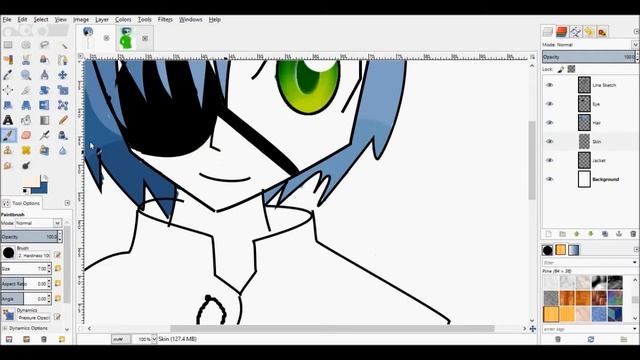The width and height of the screenshot is (640, 360).
Task: Open the pattern filter dropdown arrow
Action: 635,262
